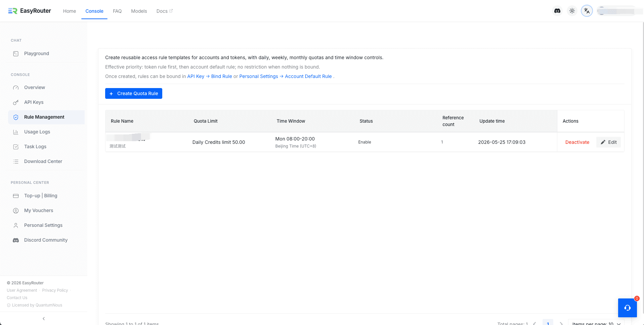
Task: Click the Overview gauge icon
Action: [16, 87]
